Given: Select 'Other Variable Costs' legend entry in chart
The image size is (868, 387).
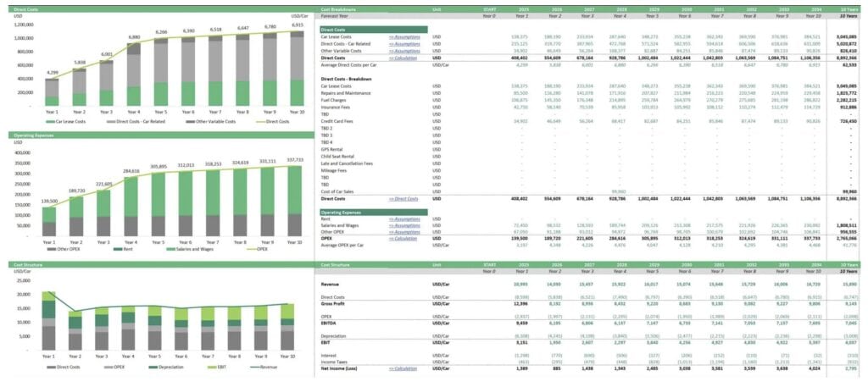Looking at the screenshot, I should pos(212,121).
